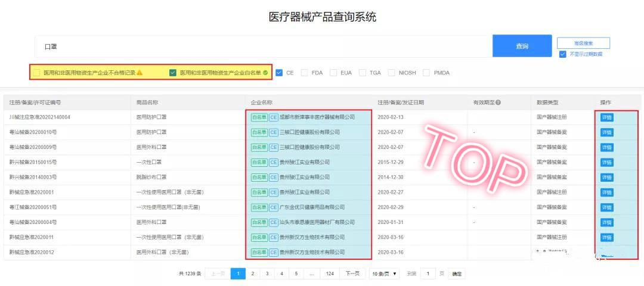
Task: Click the CE badge for 成都市新津事丰医疗器械有限公司
Action: pos(274,117)
